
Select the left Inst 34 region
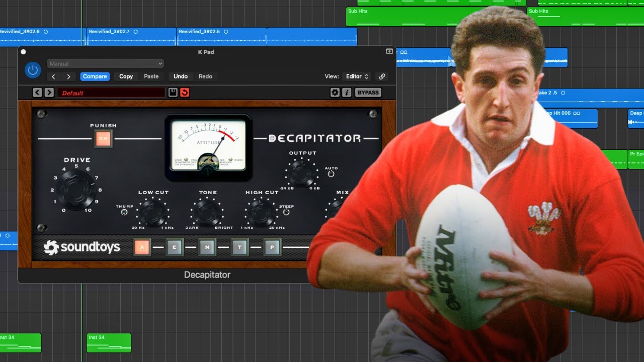coord(20,342)
